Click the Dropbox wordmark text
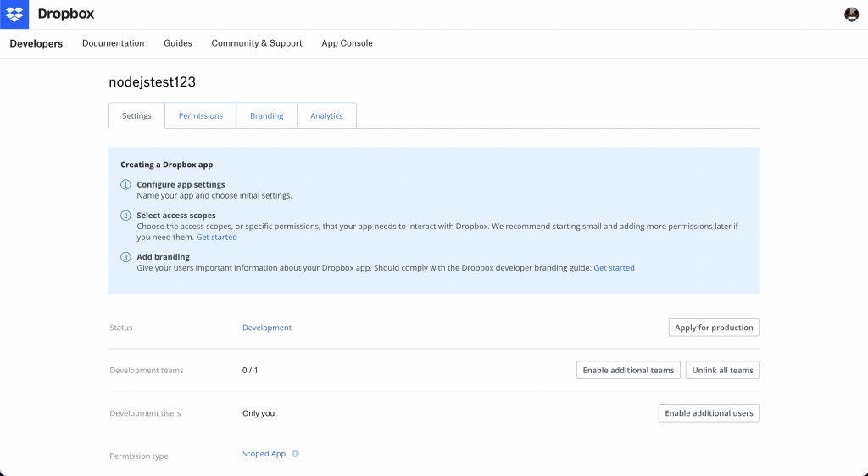Screen dimensions: 868x476 (x=66, y=14)
